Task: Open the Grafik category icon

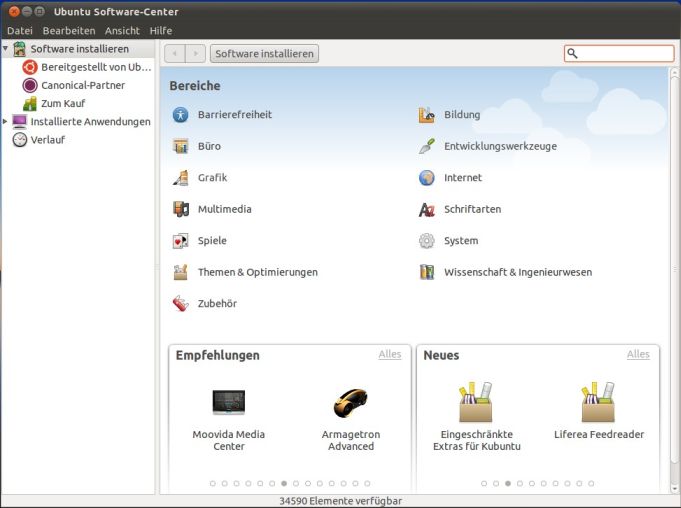Action: 180,178
